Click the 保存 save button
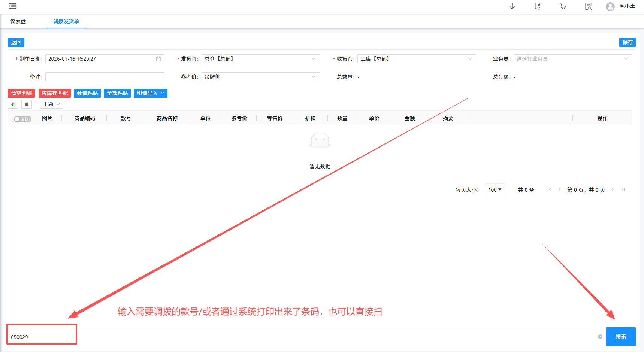This screenshot has height=352, width=644. pos(627,42)
